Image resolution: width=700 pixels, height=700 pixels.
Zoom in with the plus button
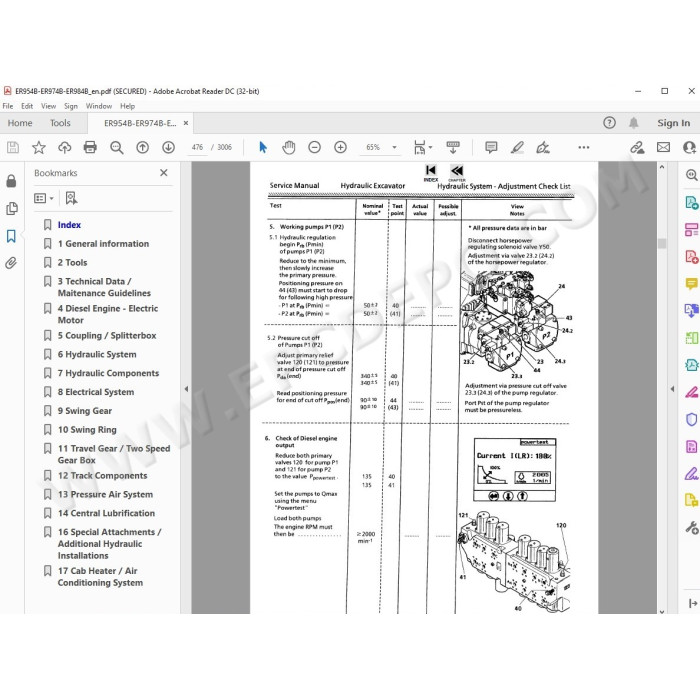pyautogui.click(x=340, y=147)
